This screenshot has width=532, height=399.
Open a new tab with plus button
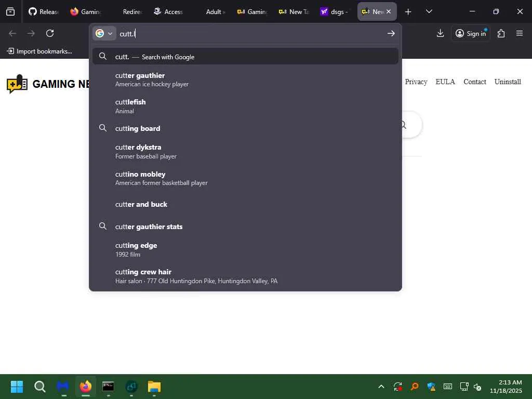(408, 12)
